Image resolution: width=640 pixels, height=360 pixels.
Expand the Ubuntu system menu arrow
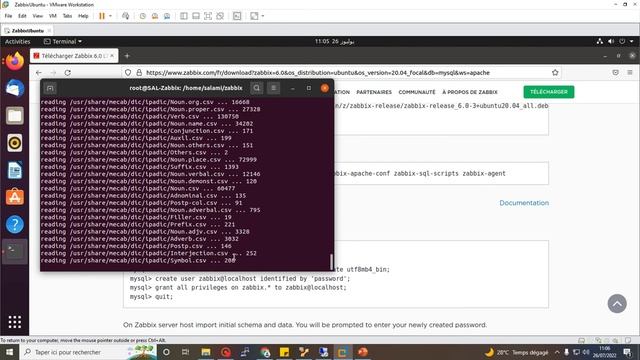coord(631,41)
